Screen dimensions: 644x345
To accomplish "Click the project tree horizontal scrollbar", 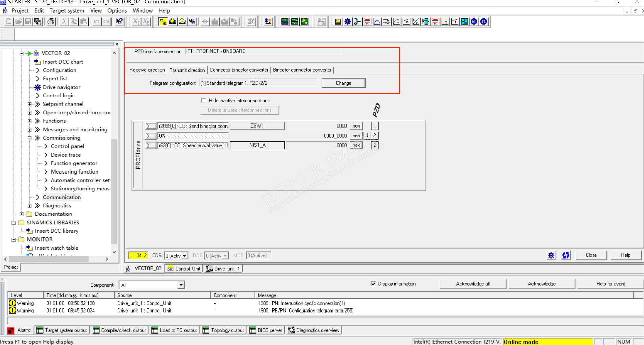I will tap(49, 259).
